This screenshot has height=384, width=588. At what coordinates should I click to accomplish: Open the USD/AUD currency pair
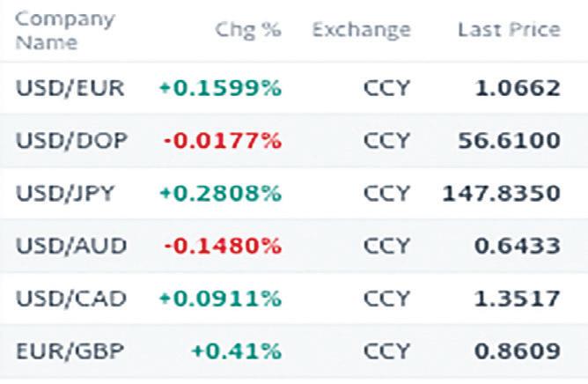tap(71, 246)
